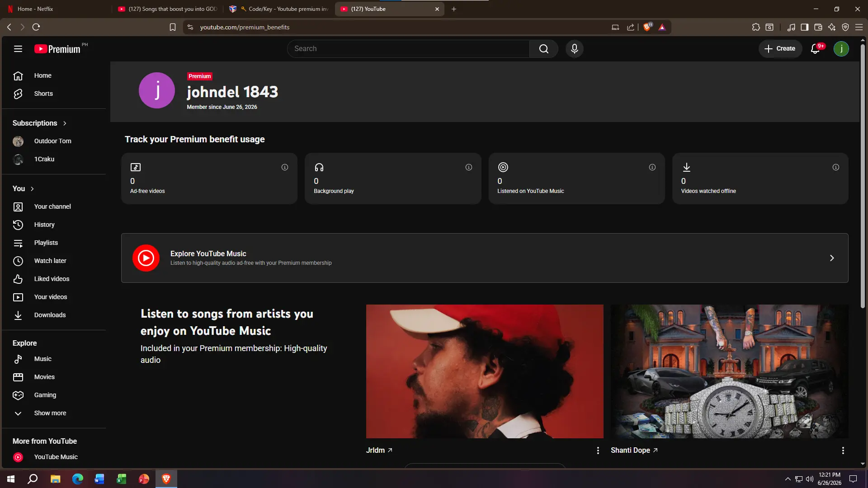Open Gaming in Explore
This screenshot has width=868, height=488.
point(54,395)
